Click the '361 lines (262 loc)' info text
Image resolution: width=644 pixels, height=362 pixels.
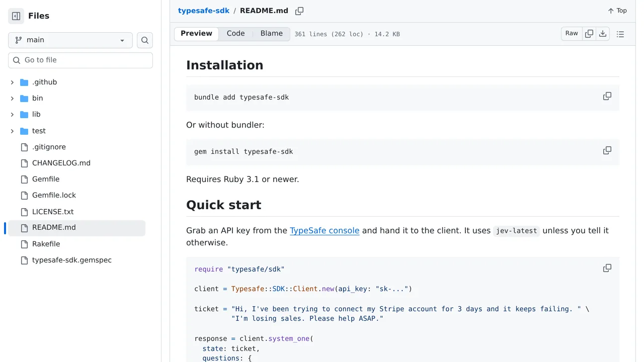[329, 34]
